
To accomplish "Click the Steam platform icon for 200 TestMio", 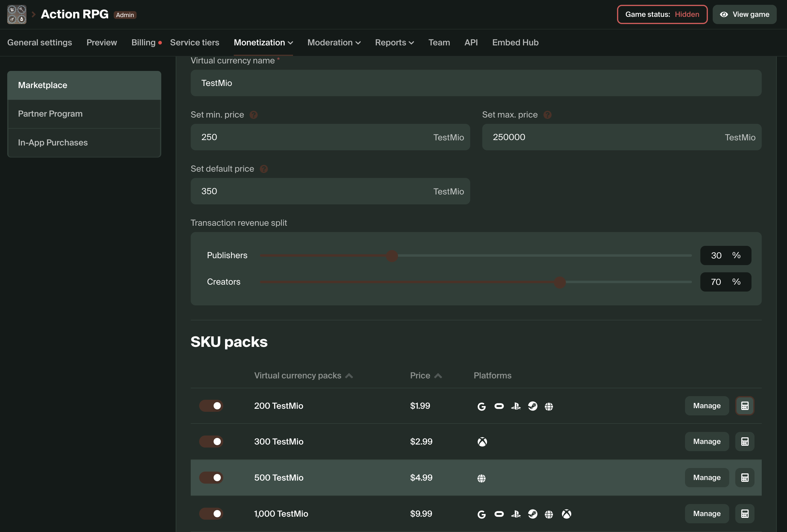I will coord(533,406).
